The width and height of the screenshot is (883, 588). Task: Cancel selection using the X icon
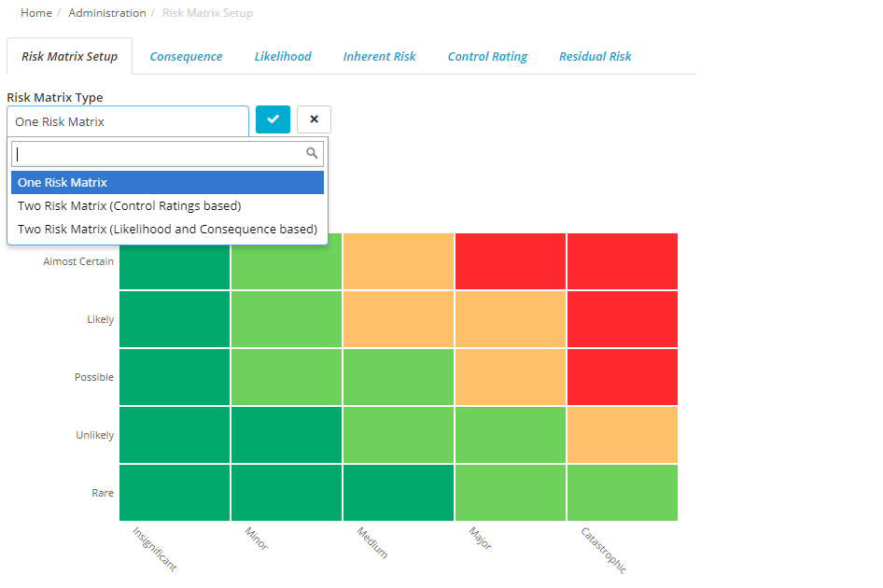pos(314,119)
